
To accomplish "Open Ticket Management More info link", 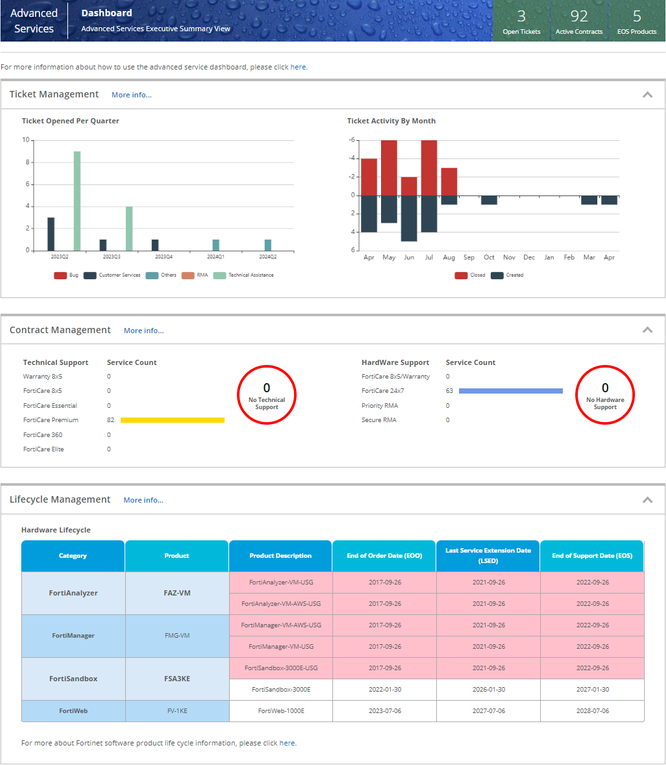I will (131, 95).
